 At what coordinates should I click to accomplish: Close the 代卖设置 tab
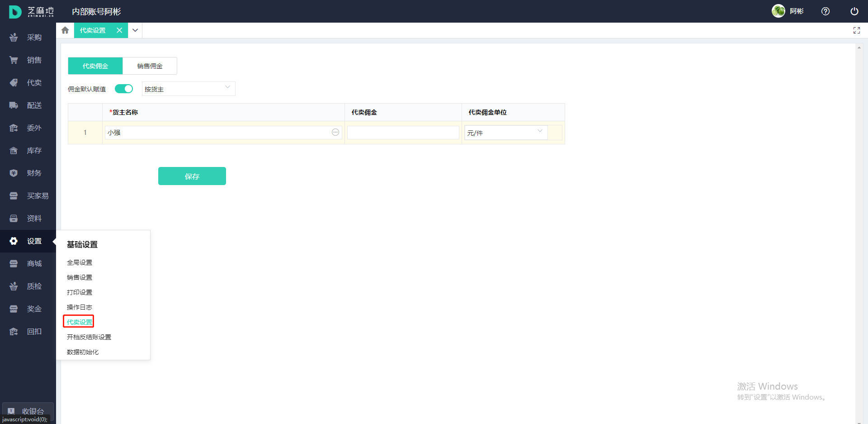coord(119,30)
